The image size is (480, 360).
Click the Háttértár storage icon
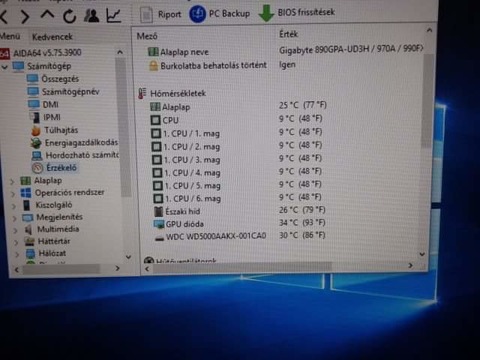pyautogui.click(x=30, y=241)
